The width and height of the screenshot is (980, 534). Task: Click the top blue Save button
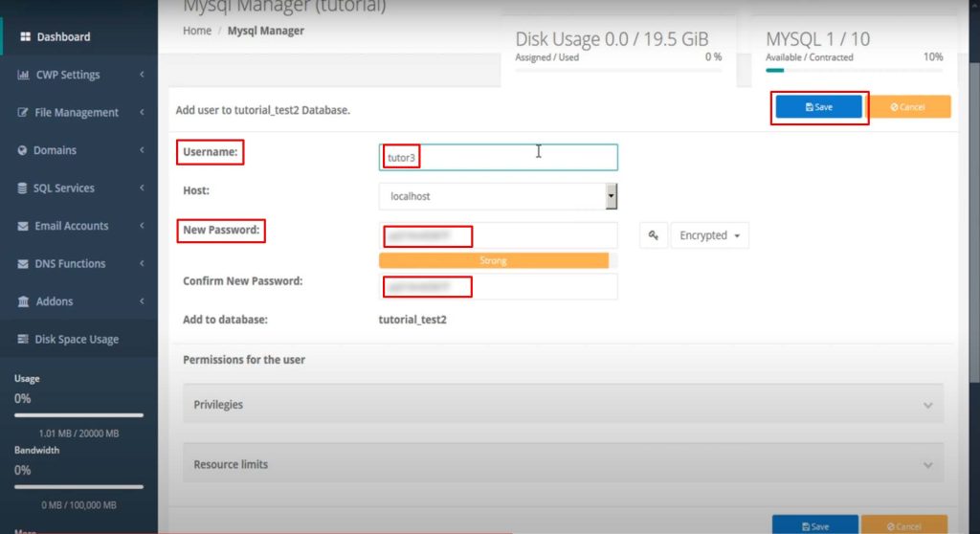(818, 107)
